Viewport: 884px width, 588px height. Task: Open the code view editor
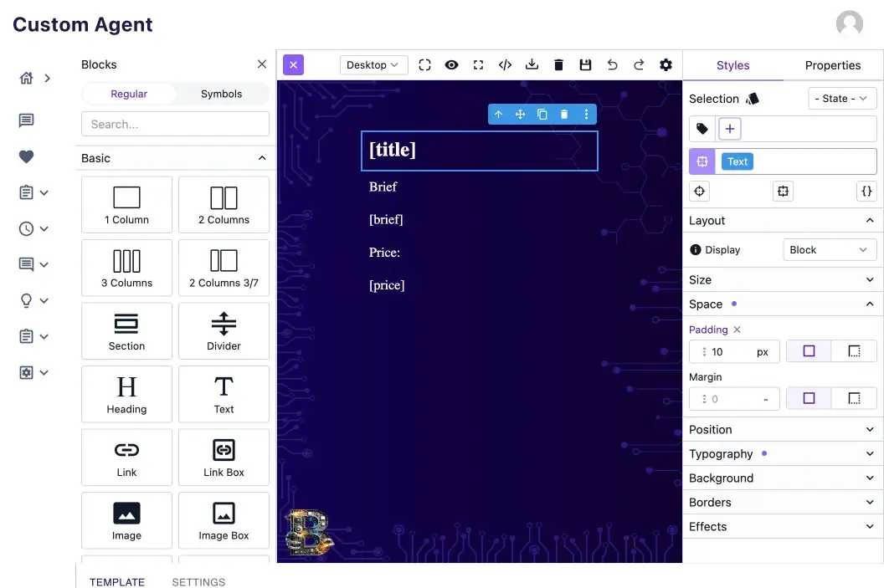(505, 64)
